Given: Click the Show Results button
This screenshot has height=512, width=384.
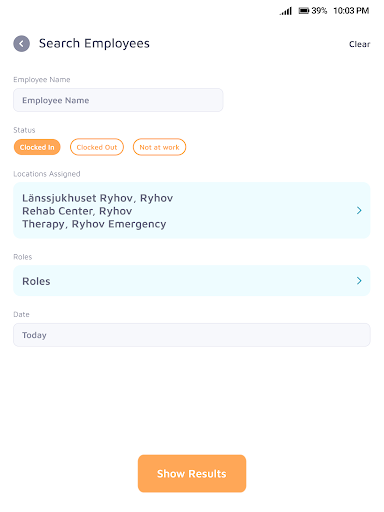Looking at the screenshot, I should point(192,473).
